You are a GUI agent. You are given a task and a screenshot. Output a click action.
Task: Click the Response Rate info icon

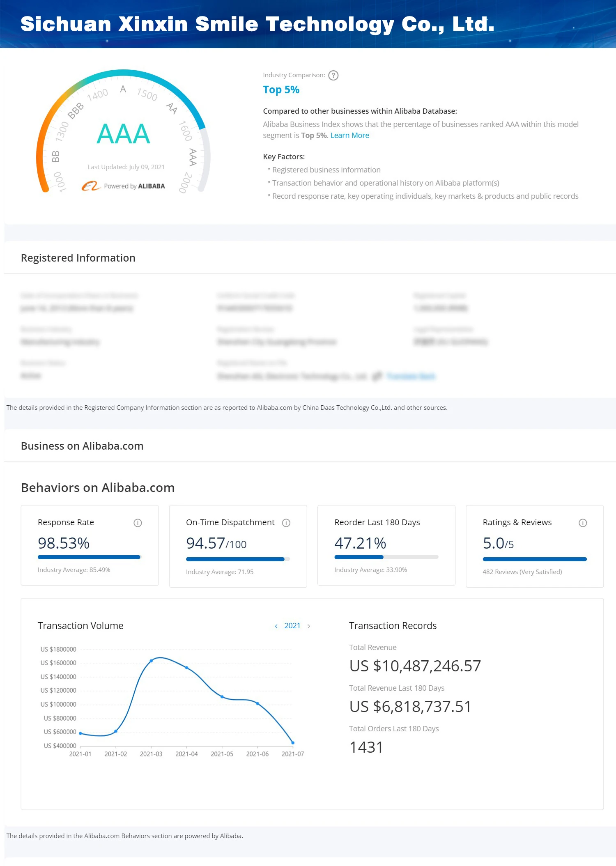138,523
